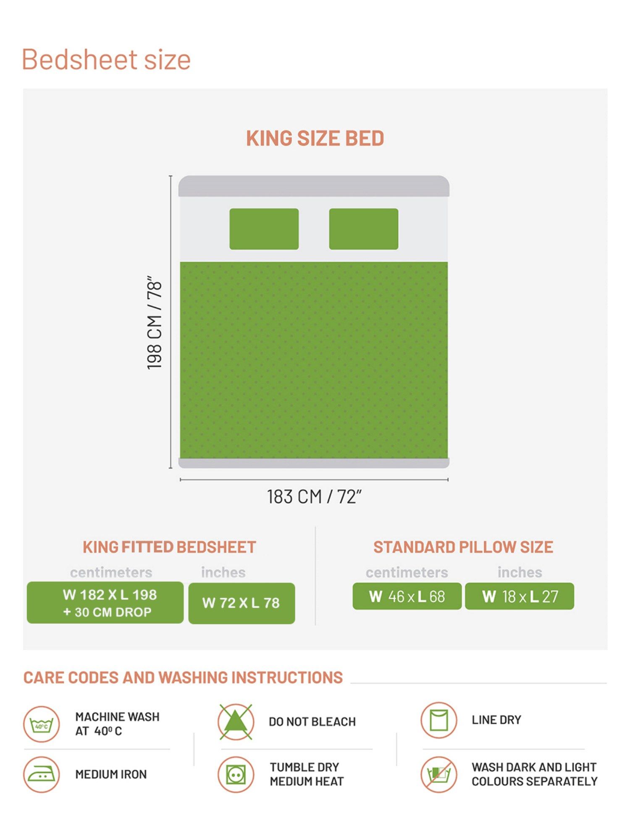Click the 198 CM / 78" height label

[155, 323]
